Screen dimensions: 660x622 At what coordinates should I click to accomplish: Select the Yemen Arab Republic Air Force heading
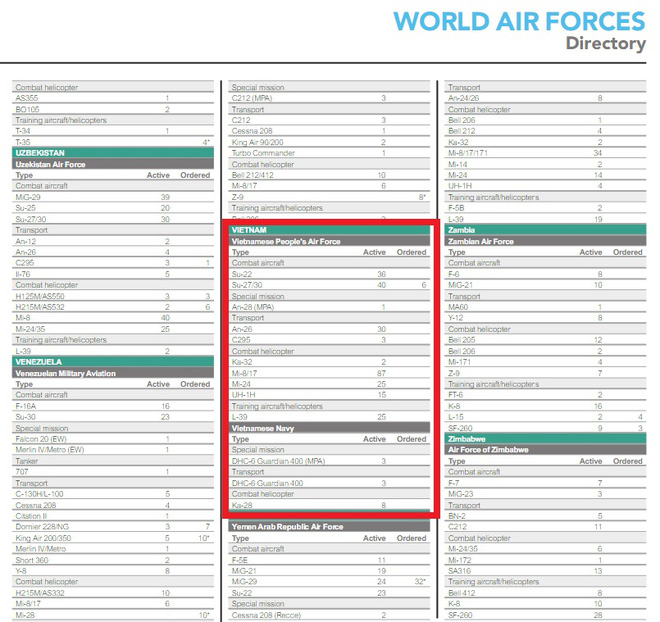[x=287, y=526]
